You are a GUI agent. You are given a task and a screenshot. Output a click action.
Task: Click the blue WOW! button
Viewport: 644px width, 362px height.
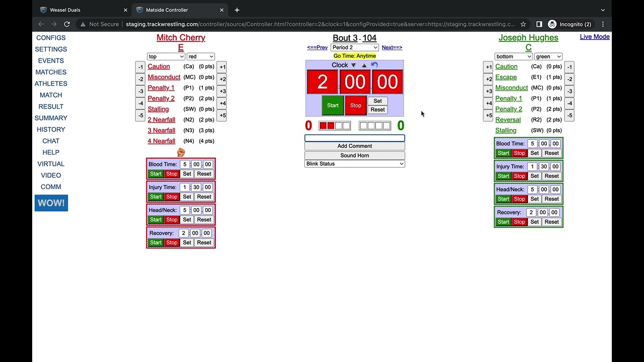51,203
